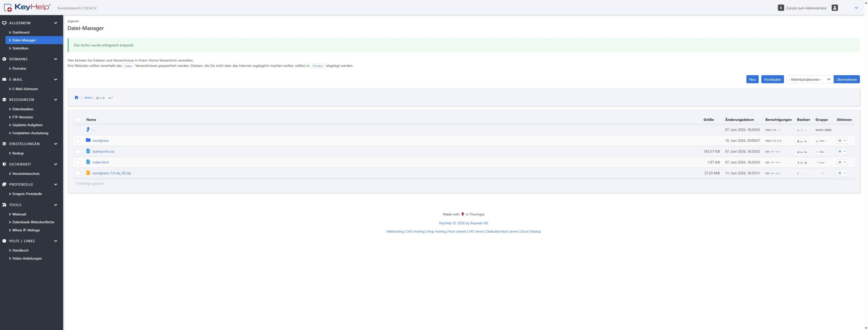Open the user dropdown chevron in header

pyautogui.click(x=856, y=8)
